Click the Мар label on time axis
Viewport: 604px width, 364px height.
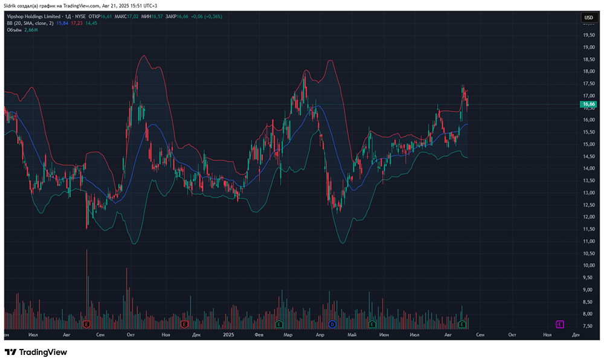click(x=288, y=335)
